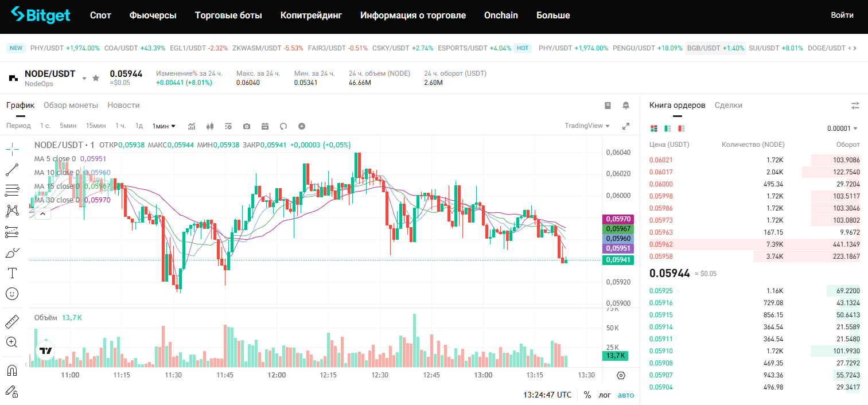Pick the text annotation tool
868x405 pixels.
(x=12, y=273)
